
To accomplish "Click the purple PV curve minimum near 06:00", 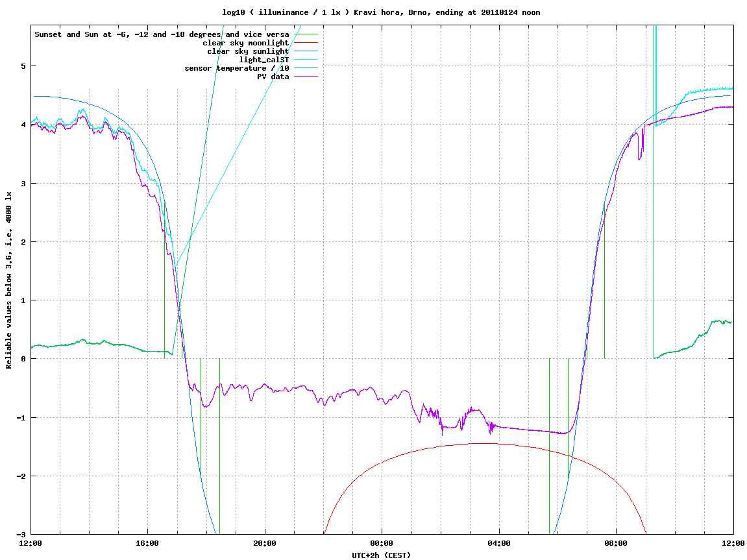I will [x=563, y=433].
